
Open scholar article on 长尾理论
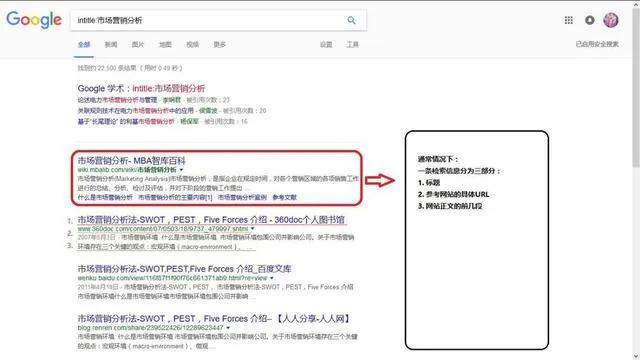126,121
